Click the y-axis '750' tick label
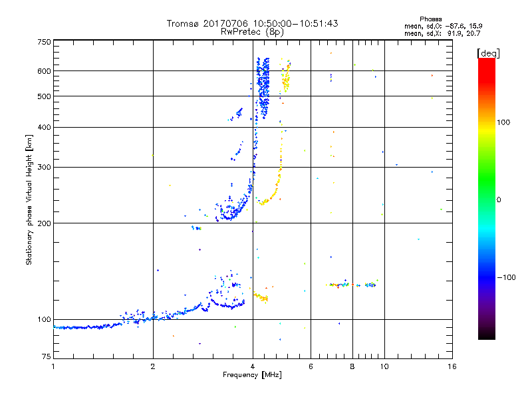Image resolution: width=532 pixels, height=399 pixels. [x=44, y=42]
